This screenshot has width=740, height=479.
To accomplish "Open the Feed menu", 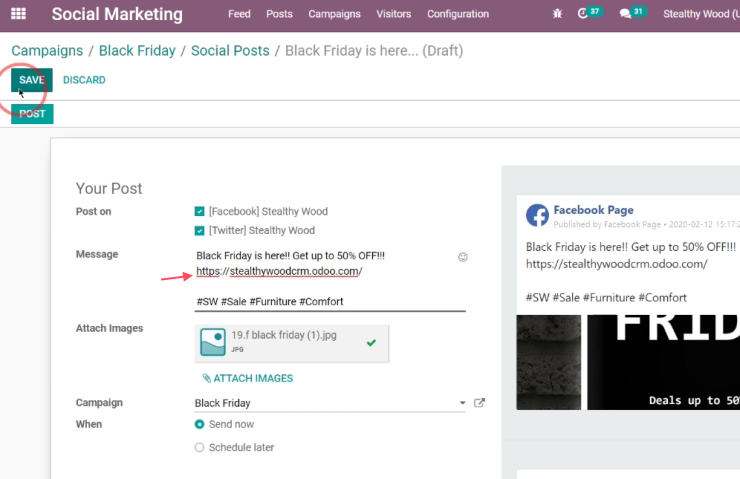I will 239,14.
